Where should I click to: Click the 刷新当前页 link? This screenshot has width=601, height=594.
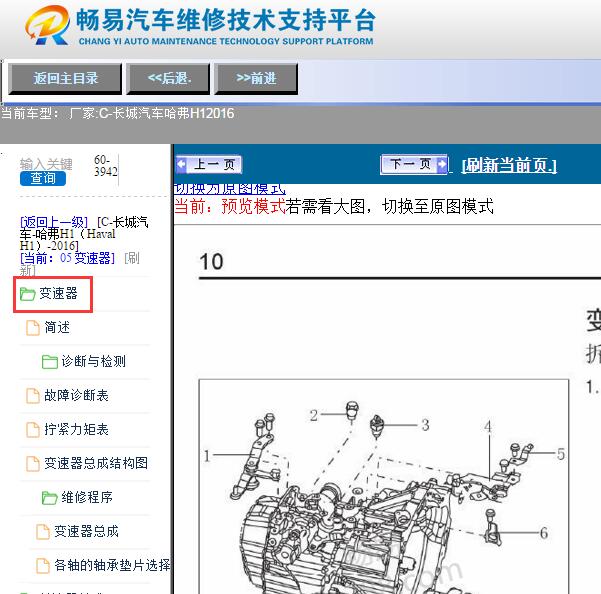509,165
